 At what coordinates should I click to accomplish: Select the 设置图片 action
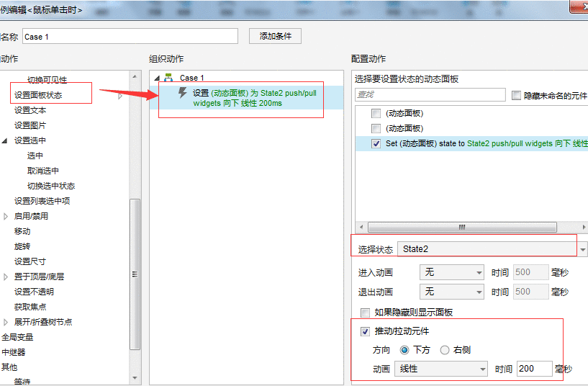click(30, 125)
